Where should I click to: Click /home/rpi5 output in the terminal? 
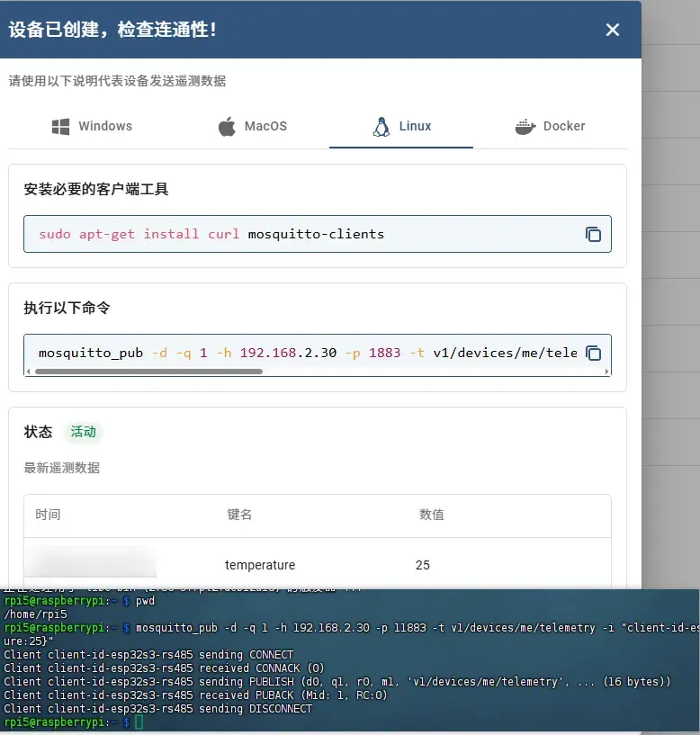(x=36, y=614)
